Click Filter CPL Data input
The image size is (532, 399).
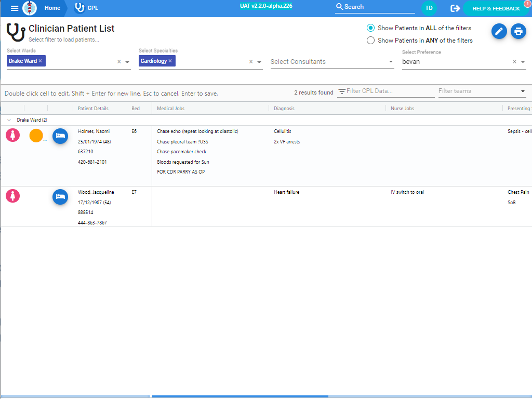(390, 91)
